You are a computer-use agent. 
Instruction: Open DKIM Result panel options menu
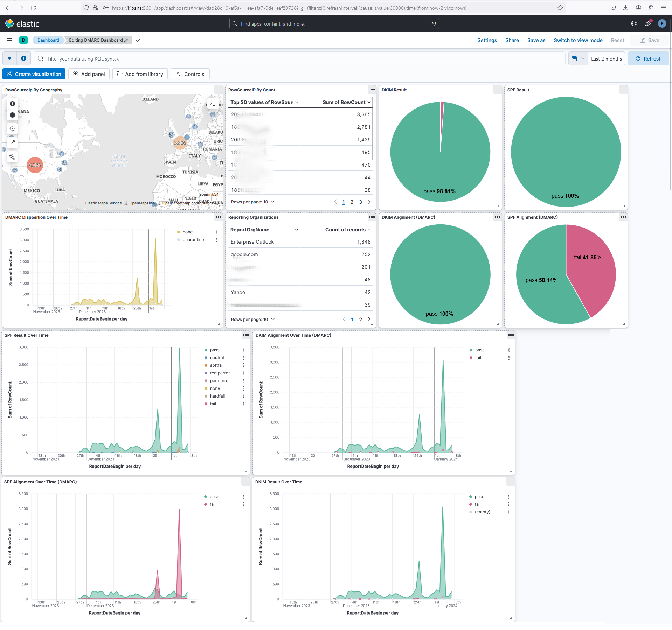pos(498,90)
